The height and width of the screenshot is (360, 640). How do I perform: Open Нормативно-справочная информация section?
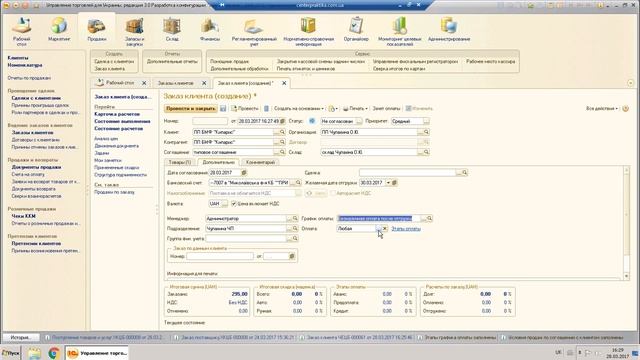(309, 31)
